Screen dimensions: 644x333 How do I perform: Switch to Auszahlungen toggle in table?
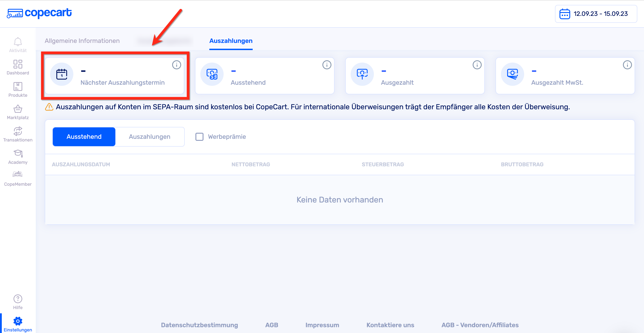tap(150, 137)
